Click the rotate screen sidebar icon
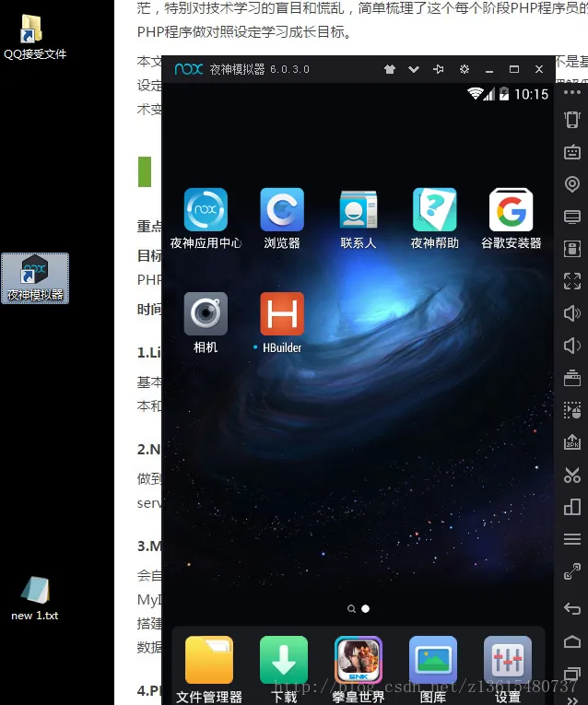The image size is (588, 705). [x=572, y=507]
